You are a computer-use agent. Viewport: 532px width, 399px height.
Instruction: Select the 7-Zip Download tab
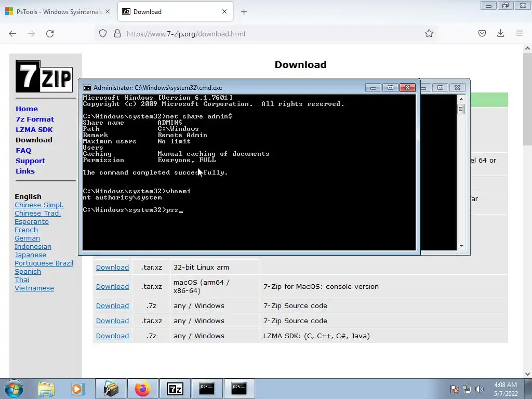click(x=175, y=11)
